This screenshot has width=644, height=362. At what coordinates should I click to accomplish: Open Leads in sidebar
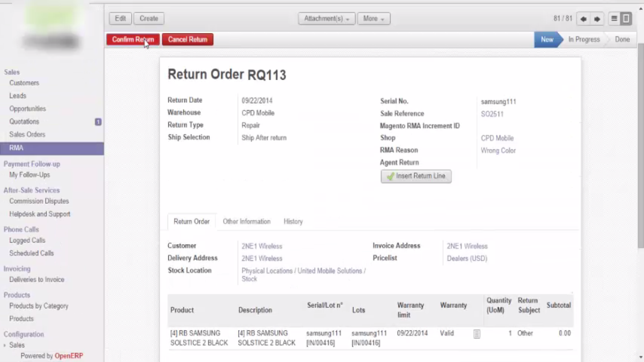[x=17, y=96]
